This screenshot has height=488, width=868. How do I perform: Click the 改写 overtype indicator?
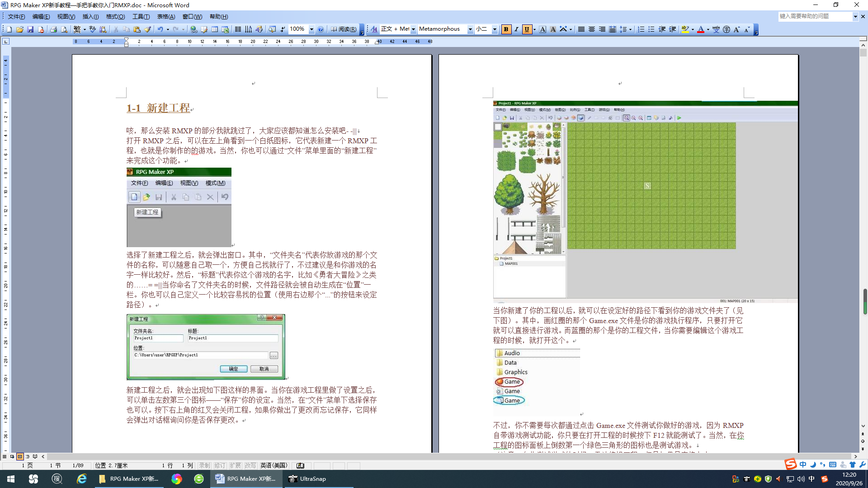tap(250, 465)
